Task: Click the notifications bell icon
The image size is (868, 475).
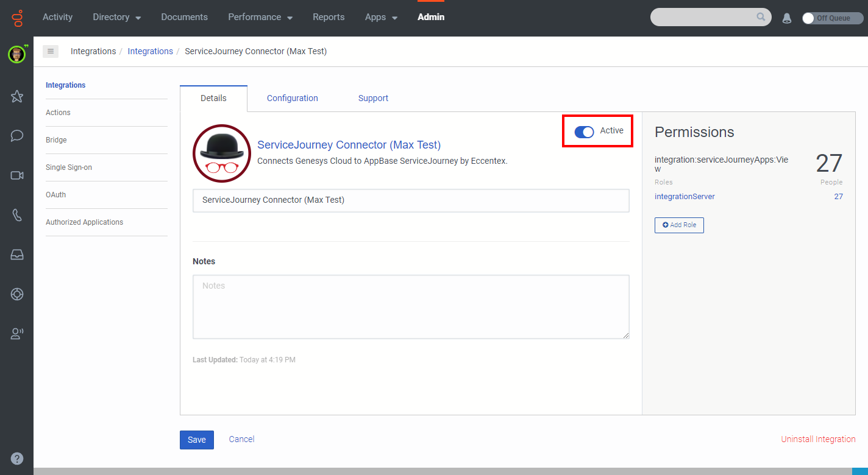Action: pos(787,18)
